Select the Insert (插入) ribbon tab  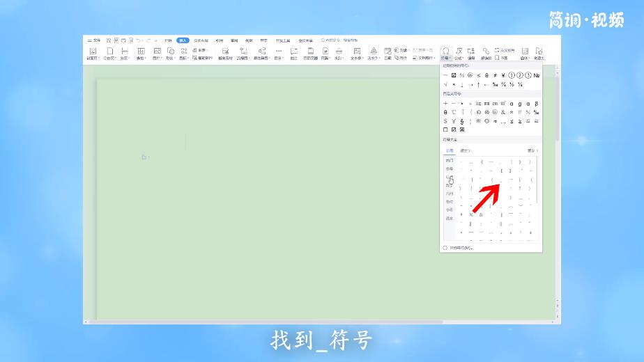(x=183, y=40)
